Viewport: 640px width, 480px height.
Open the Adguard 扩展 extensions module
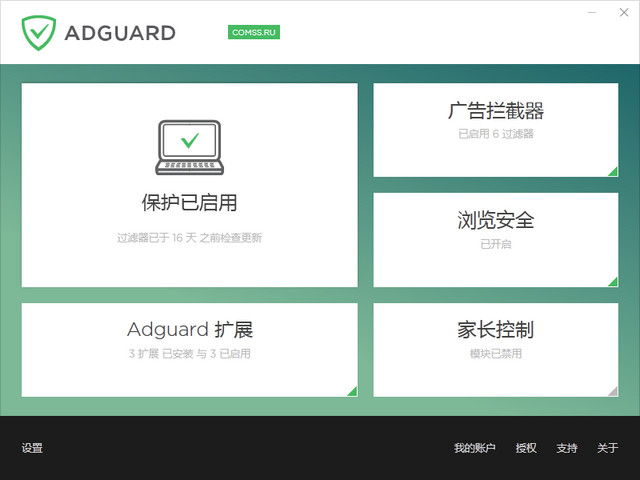190,330
